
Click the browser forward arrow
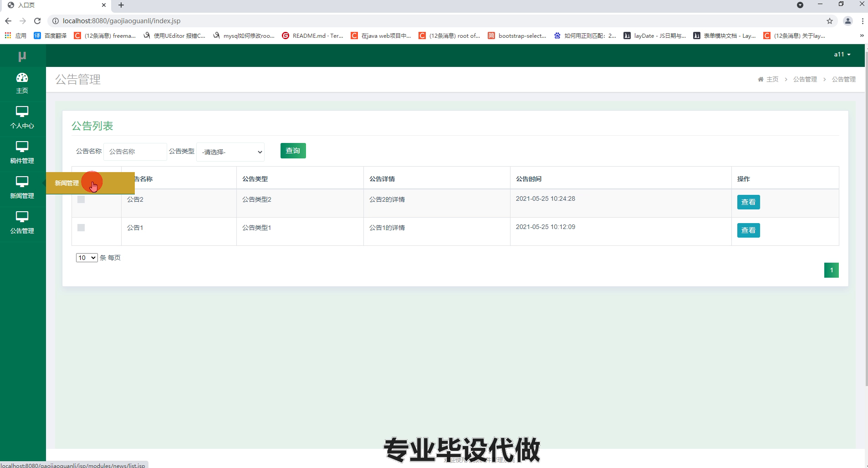[23, 21]
